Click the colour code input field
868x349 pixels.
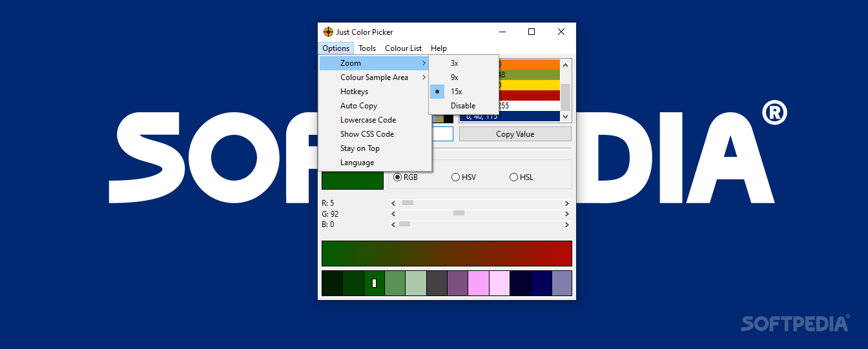pos(442,134)
